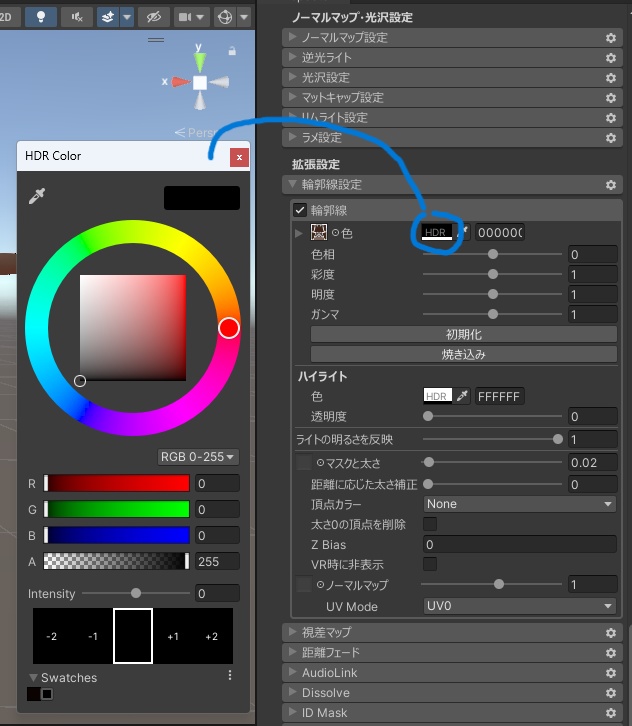Open gear settings for ID Mask
Viewport: 632px width, 726px height.
point(611,713)
